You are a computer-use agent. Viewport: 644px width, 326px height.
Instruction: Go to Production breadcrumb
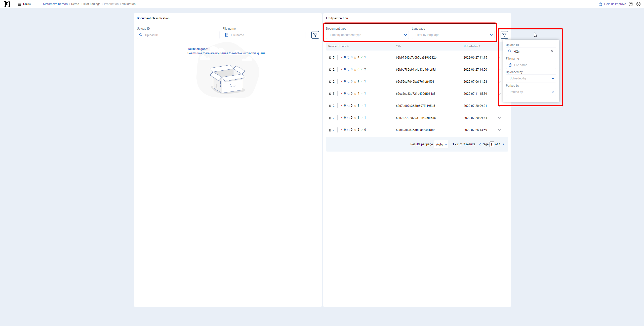coord(111,4)
